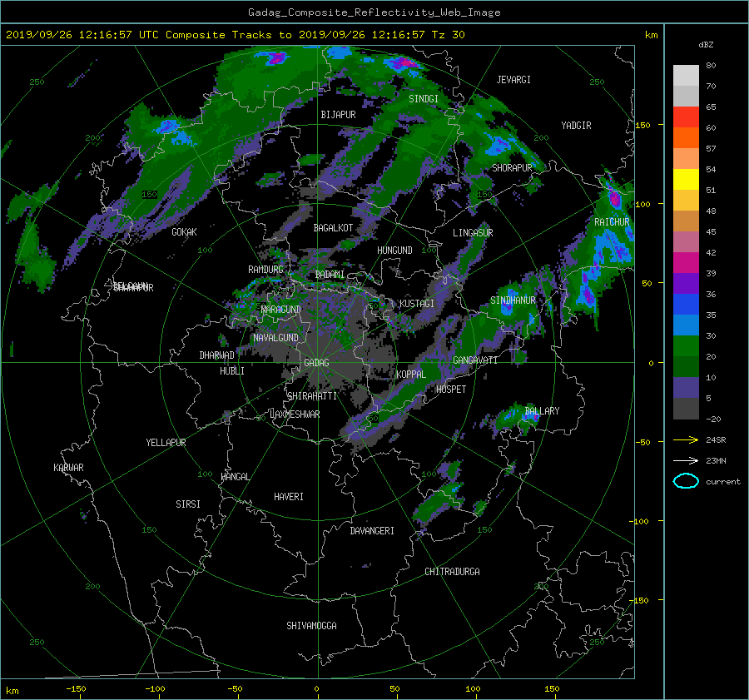Image resolution: width=749 pixels, height=700 pixels.
Task: Click the GADAG radar center label
Action: 317,363
